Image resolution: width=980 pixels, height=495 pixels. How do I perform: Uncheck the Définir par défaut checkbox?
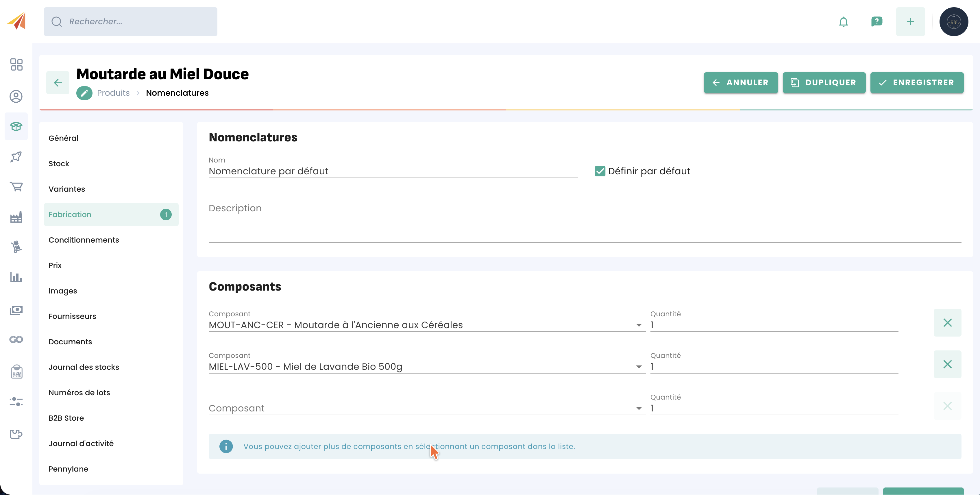point(600,171)
